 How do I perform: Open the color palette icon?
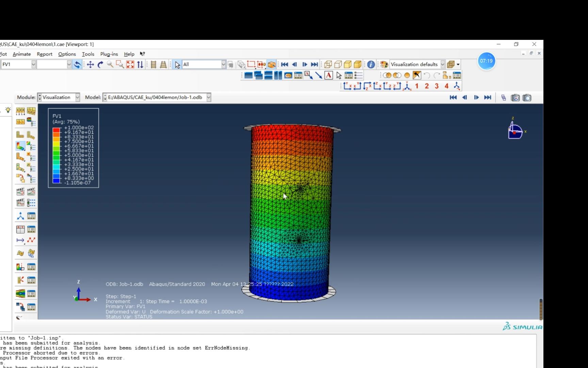(x=384, y=64)
